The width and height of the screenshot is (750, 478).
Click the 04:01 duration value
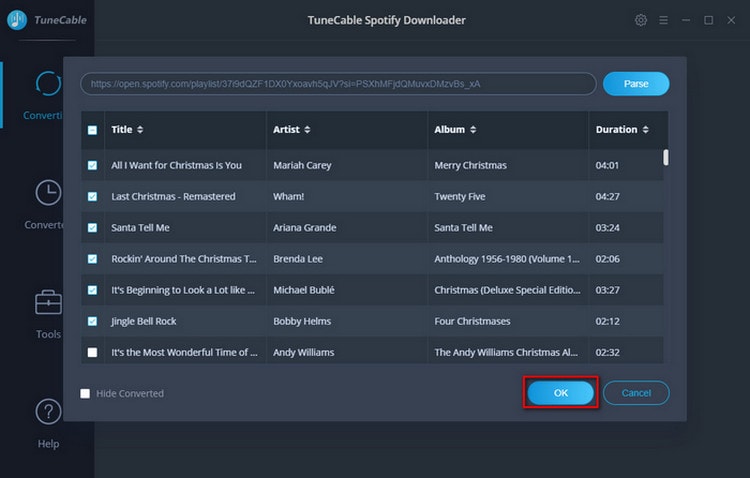click(x=607, y=165)
